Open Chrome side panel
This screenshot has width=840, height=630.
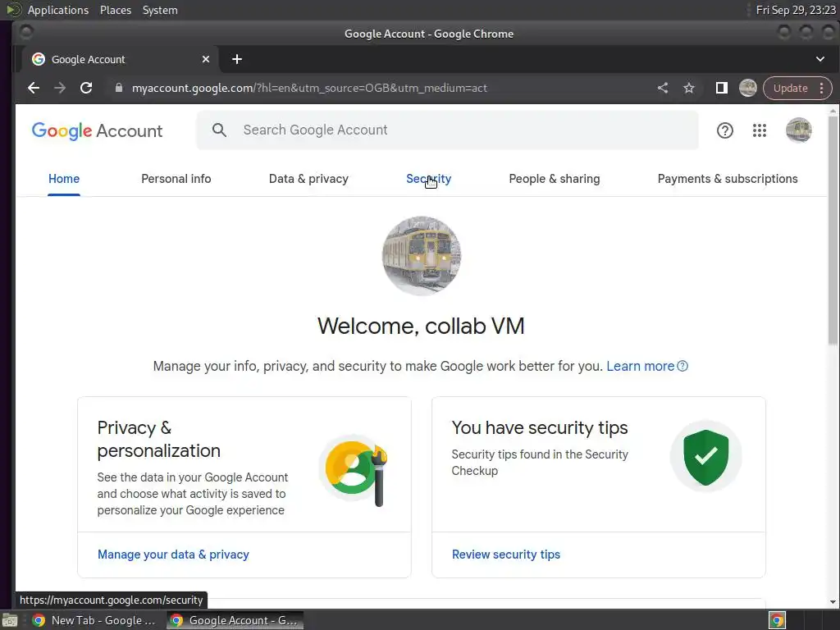(722, 88)
